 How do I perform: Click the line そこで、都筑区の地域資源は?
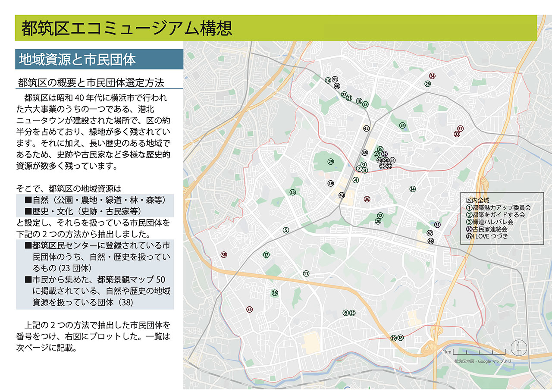tap(69, 188)
